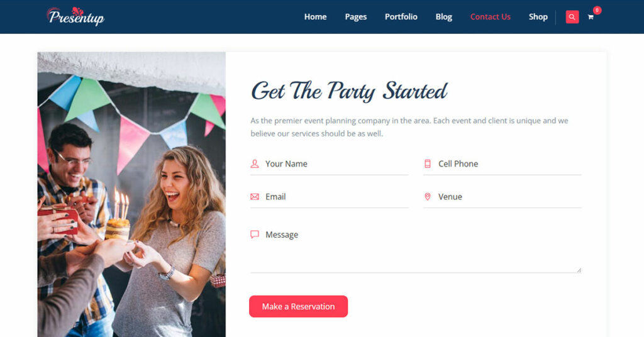
Task: Open the Blog menu item
Action: (443, 17)
